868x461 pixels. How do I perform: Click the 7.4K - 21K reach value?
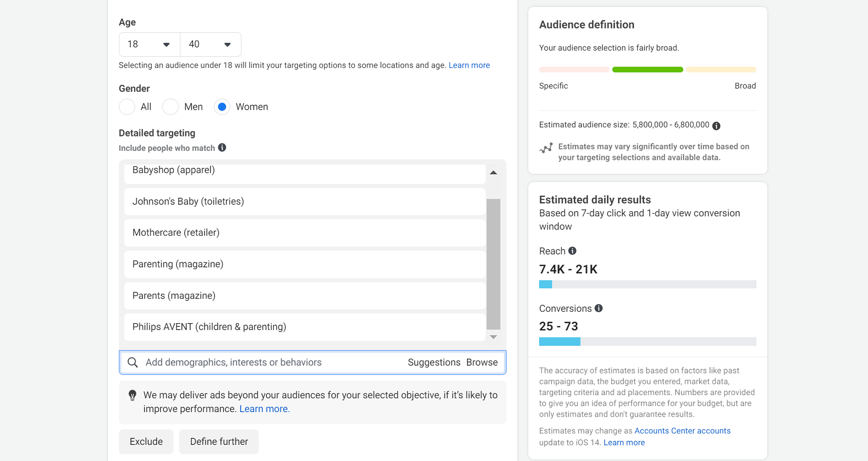click(568, 269)
